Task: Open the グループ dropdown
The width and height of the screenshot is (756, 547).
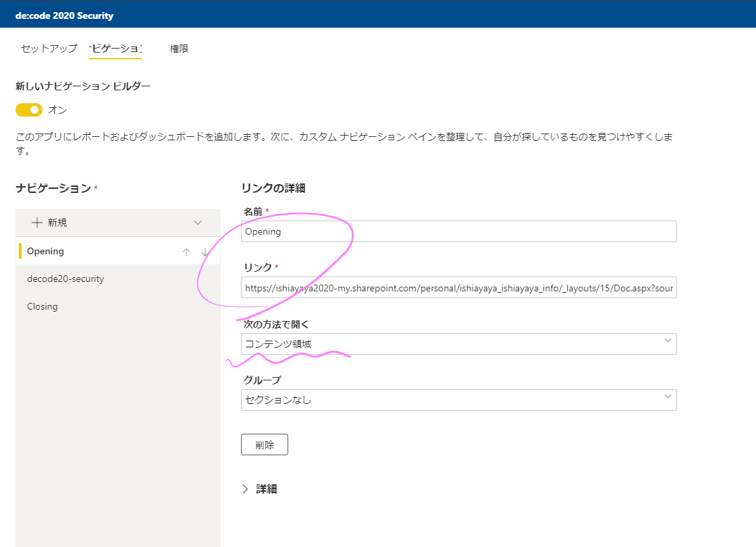Action: pos(458,399)
